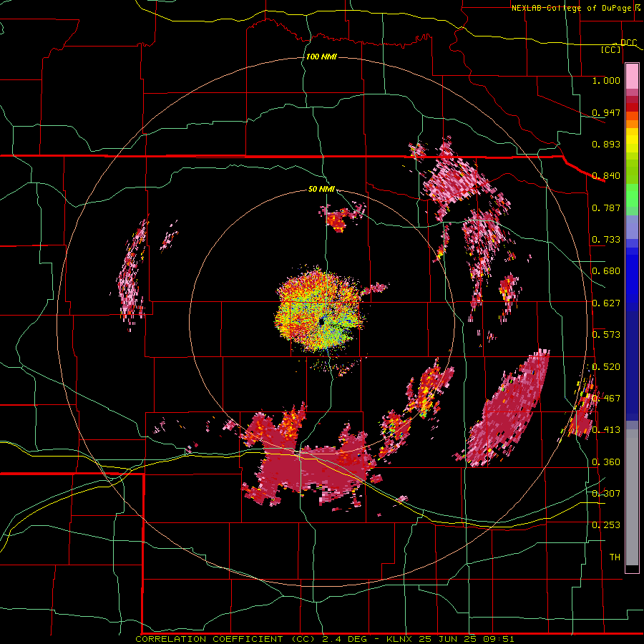
Task: Click the radar site black dot at center
Action: 321,322
